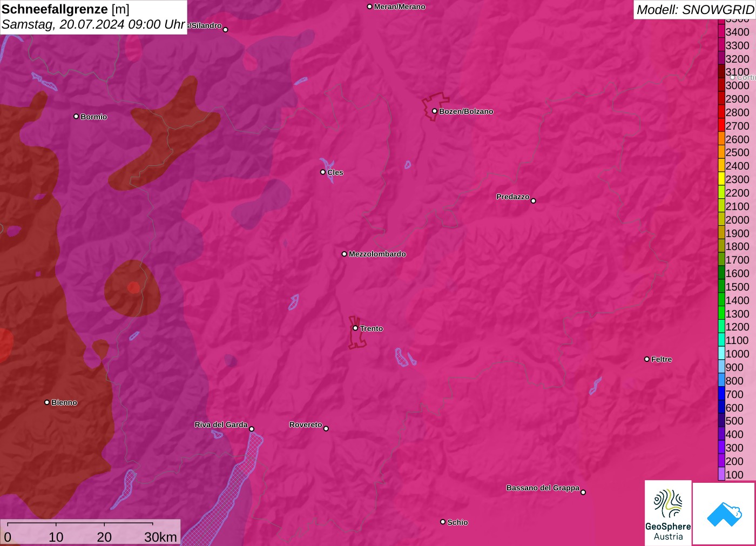Click the 3300 legend value
Image resolution: width=756 pixels, height=546 pixels.
point(737,45)
